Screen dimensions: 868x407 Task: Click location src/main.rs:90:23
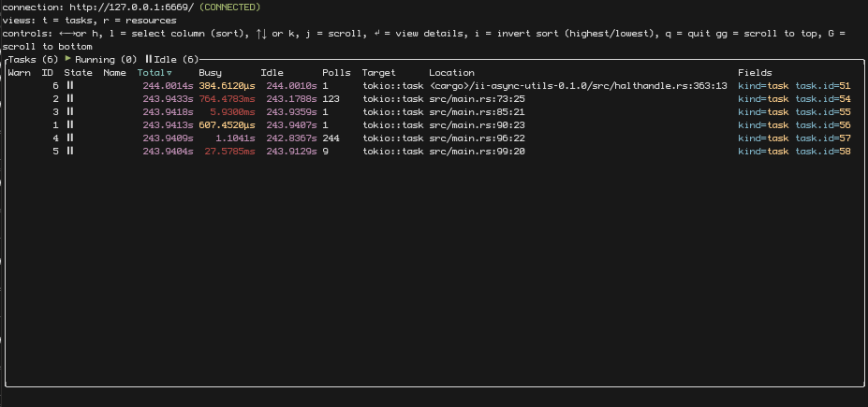(478, 125)
